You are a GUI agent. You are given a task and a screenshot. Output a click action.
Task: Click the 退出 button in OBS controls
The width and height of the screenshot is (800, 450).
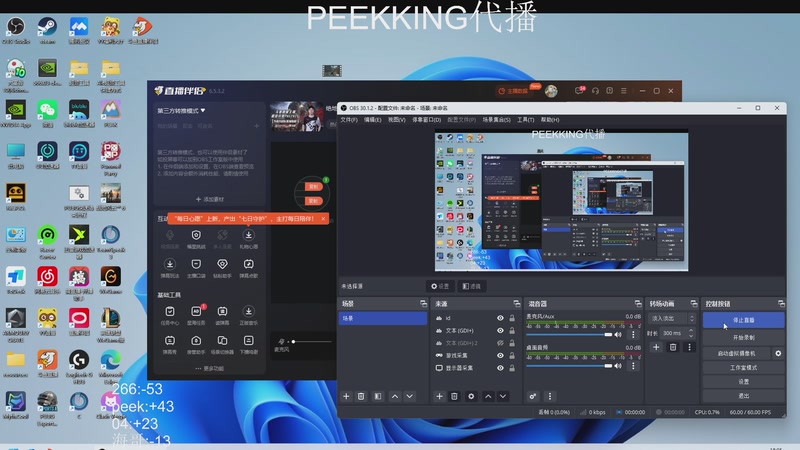point(743,396)
